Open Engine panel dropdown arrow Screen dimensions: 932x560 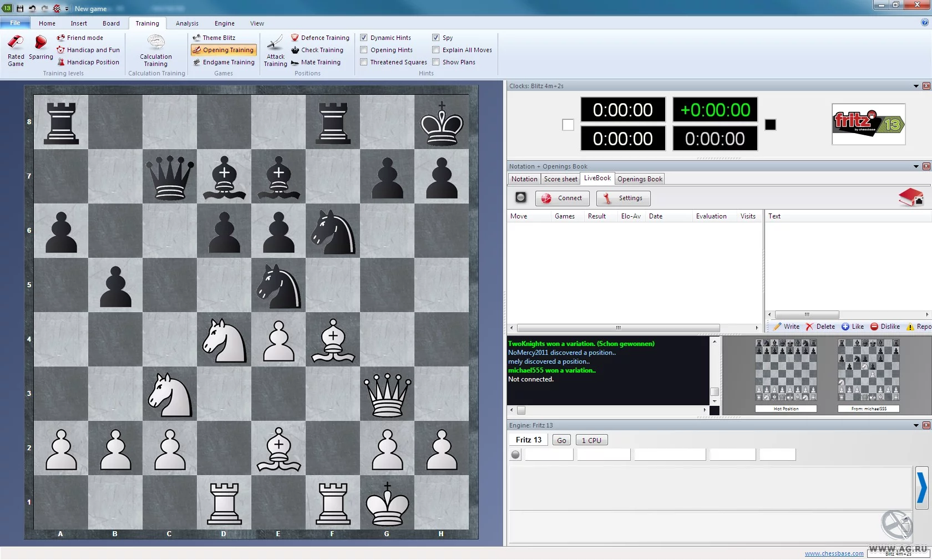[916, 425]
